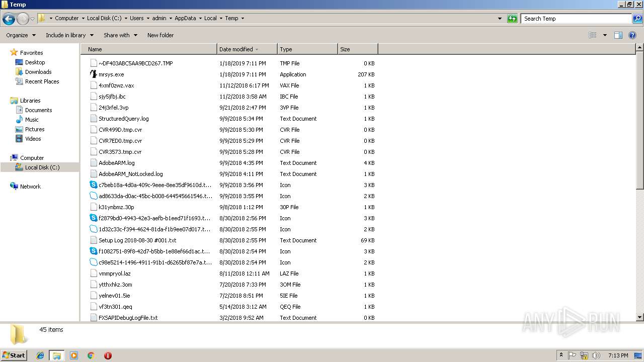This screenshot has width=644, height=362.
Task: Click the Forward navigation arrow
Action: (x=23, y=19)
